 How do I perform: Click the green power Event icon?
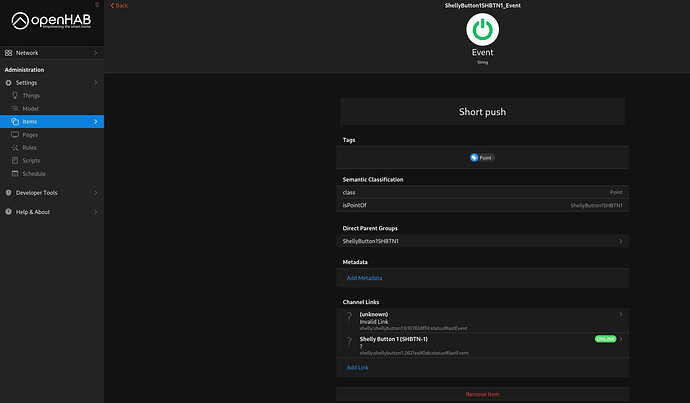click(482, 29)
